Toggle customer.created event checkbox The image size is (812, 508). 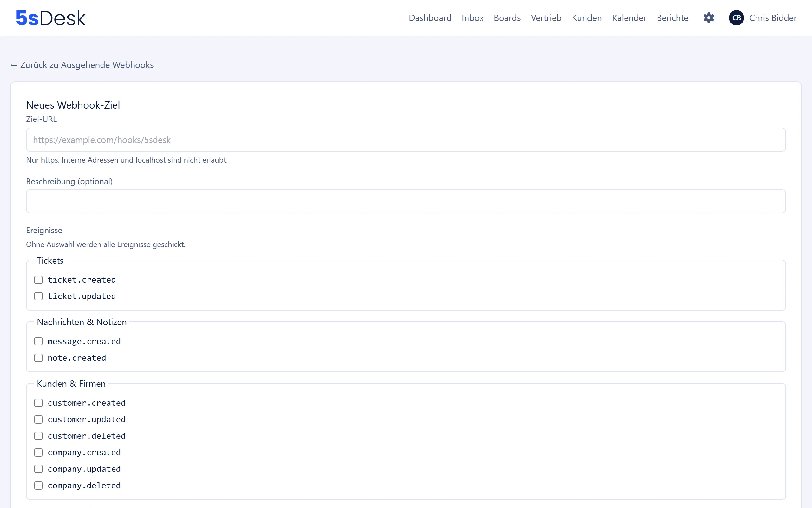tap(39, 403)
